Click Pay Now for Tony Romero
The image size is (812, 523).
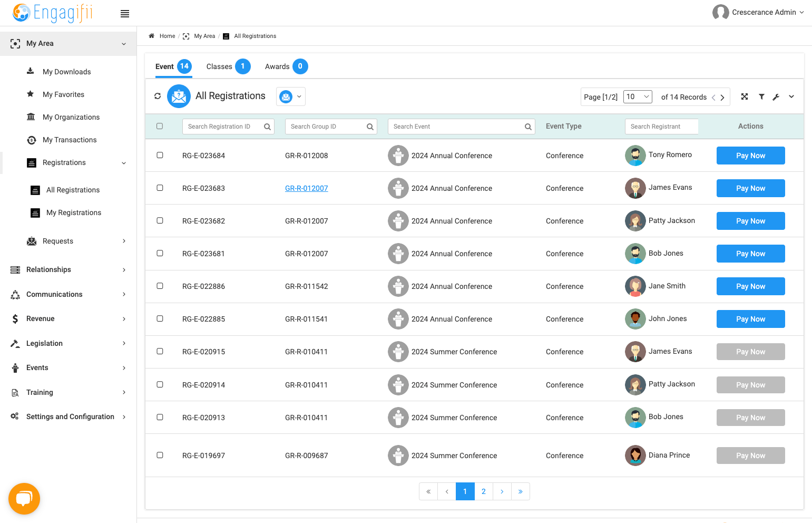tap(750, 156)
